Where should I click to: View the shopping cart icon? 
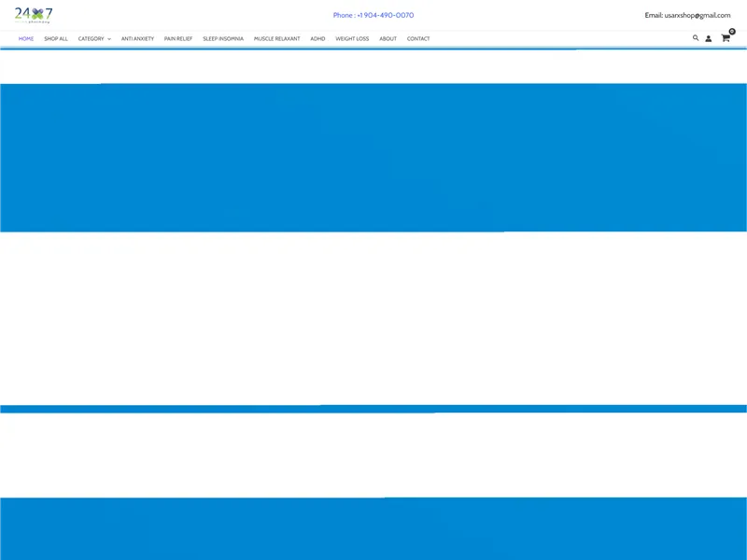coord(726,38)
